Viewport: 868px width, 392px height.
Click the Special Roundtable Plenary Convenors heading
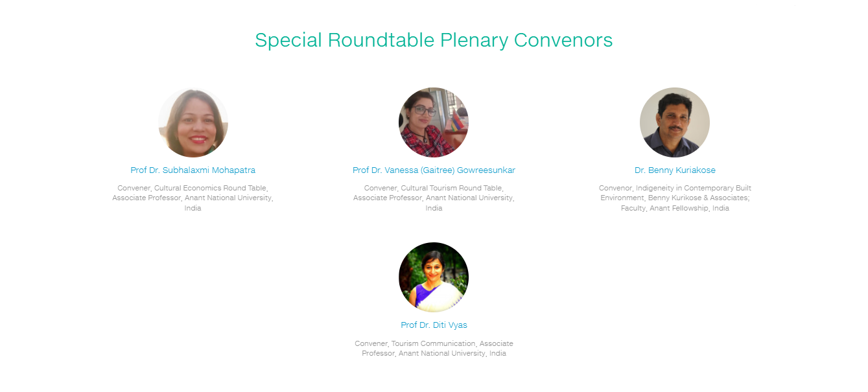click(434, 40)
